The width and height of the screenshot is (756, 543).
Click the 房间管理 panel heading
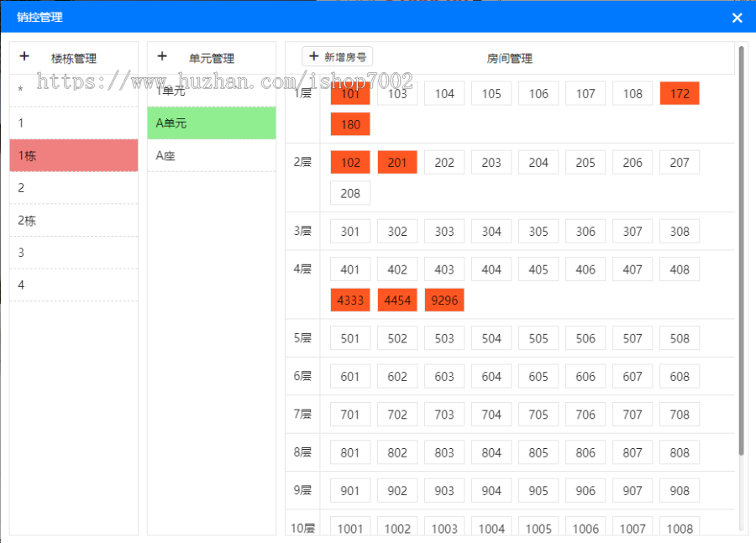pyautogui.click(x=510, y=59)
